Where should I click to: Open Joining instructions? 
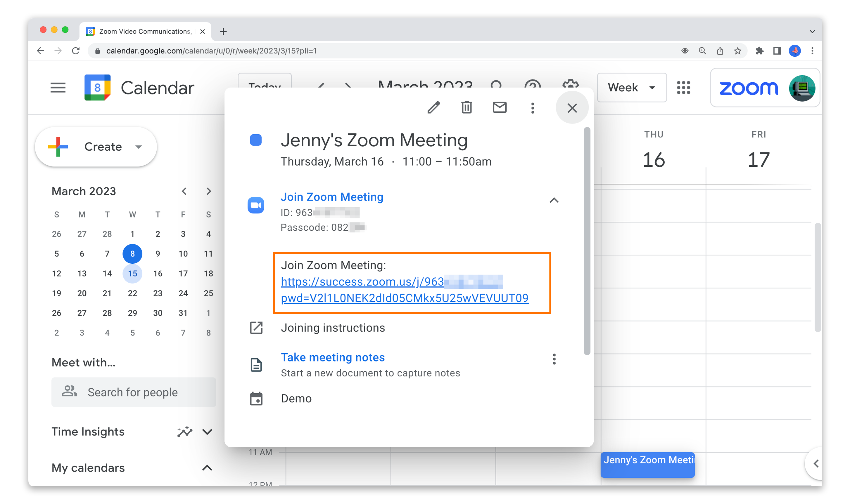(x=332, y=328)
